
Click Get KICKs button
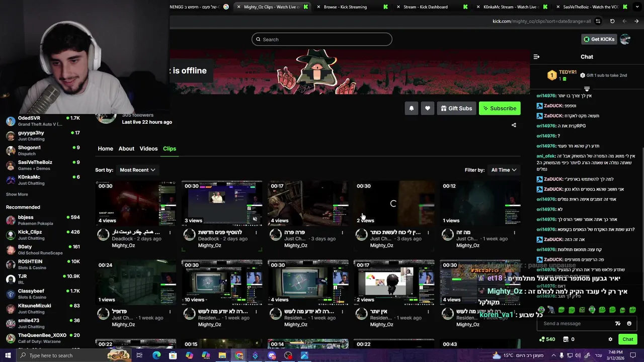click(599, 39)
